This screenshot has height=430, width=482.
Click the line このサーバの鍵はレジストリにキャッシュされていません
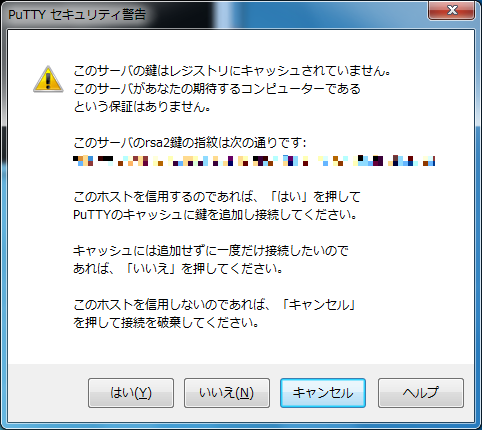[x=232, y=71]
